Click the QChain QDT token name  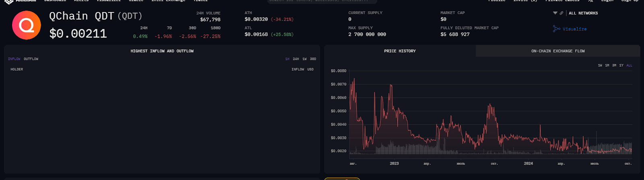(82, 16)
